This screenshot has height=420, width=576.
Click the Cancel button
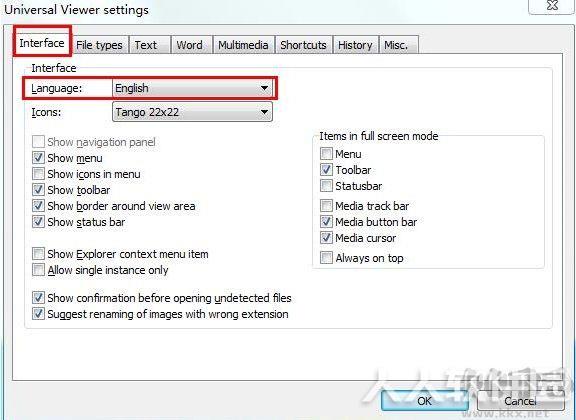tap(521, 401)
